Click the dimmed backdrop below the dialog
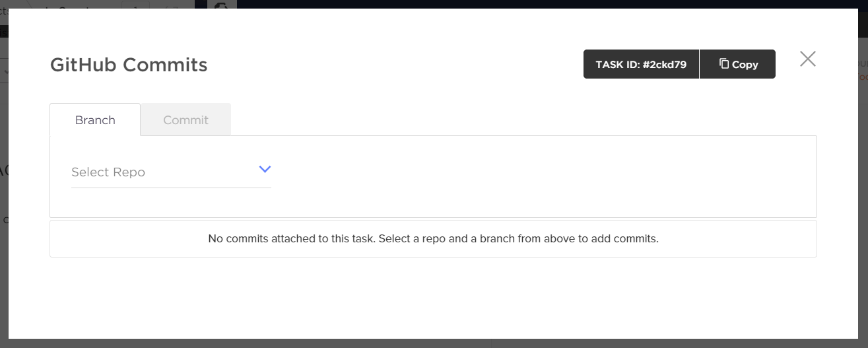This screenshot has height=348, width=868. (434, 343)
